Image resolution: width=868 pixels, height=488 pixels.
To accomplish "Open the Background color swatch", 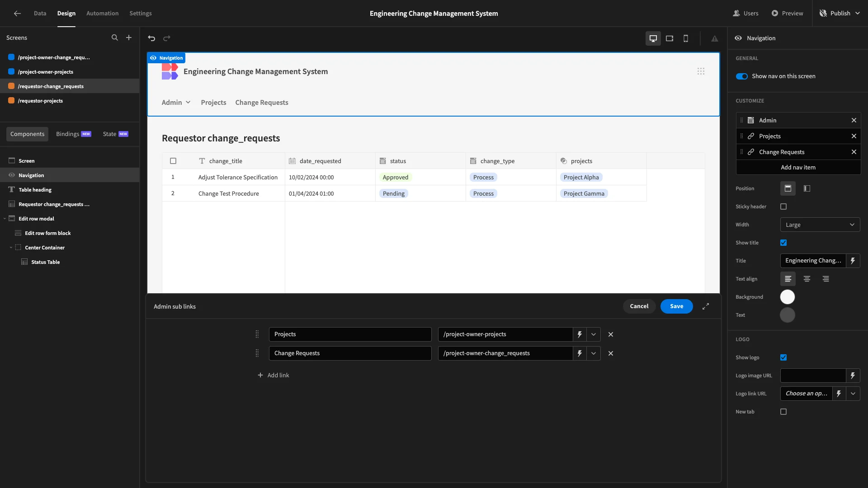I will 788,297.
